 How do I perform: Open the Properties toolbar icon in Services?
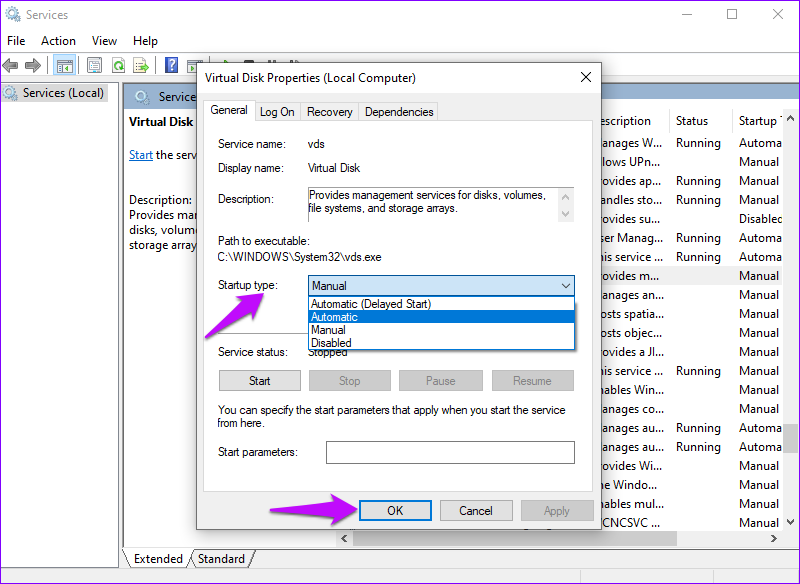click(94, 65)
